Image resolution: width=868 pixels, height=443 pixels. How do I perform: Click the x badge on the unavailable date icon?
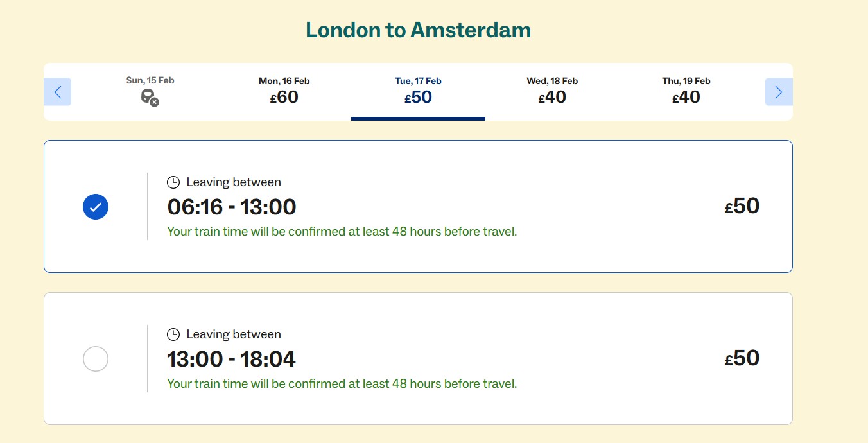(155, 103)
